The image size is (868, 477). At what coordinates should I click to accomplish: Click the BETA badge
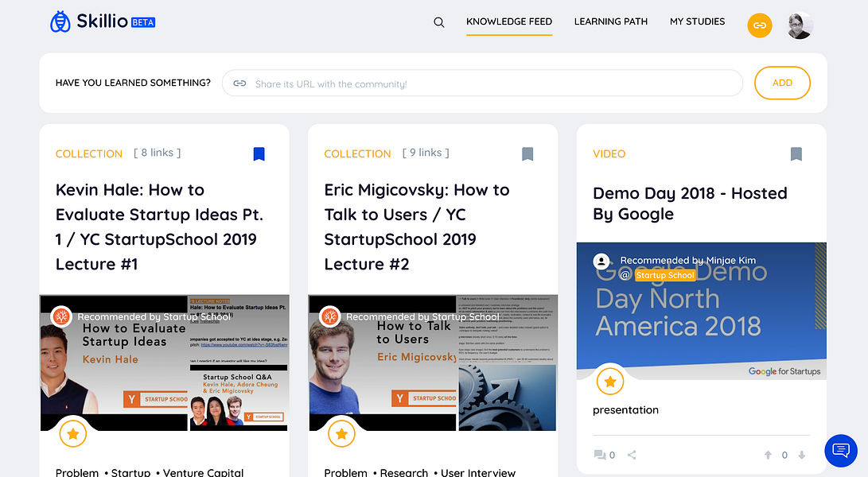point(143,23)
